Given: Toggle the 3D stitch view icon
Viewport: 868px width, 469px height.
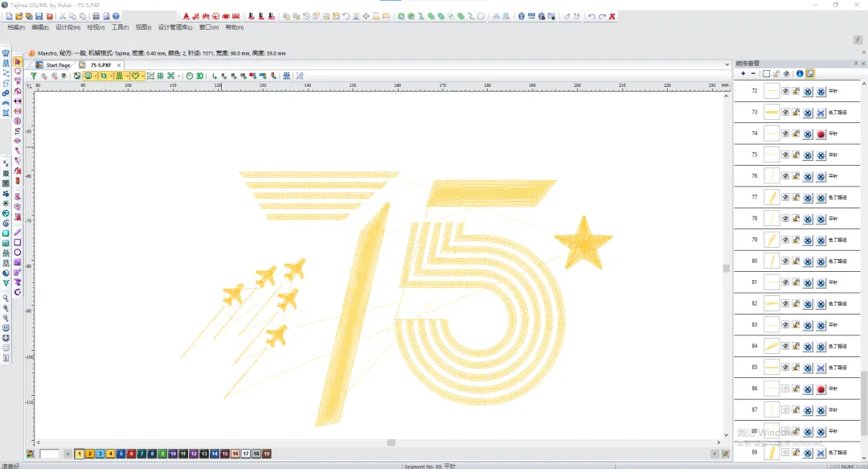Looking at the screenshot, I should (200, 76).
